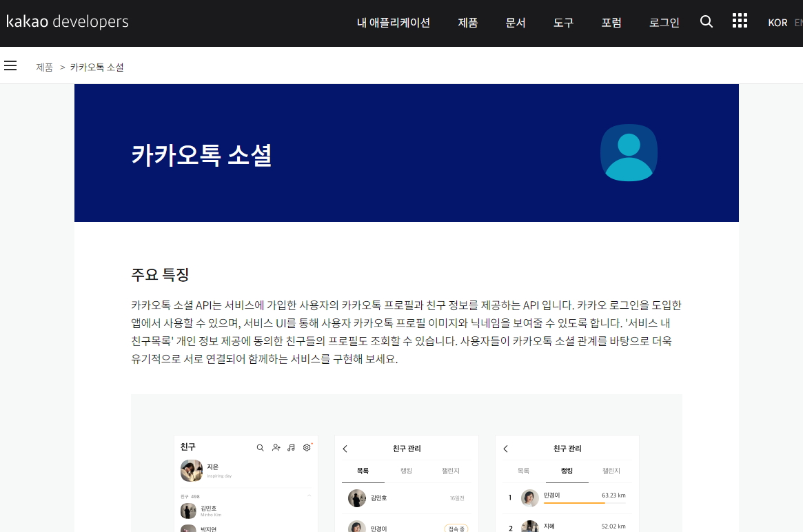The height and width of the screenshot is (532, 803).
Task: Click the back arrow in the 목록 친구 관리 panel
Action: click(x=345, y=449)
